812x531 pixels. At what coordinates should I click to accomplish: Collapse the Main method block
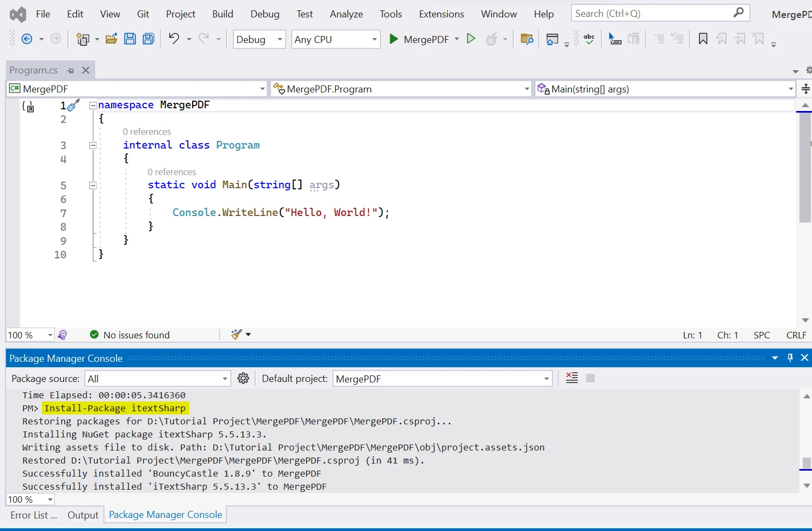(x=93, y=186)
